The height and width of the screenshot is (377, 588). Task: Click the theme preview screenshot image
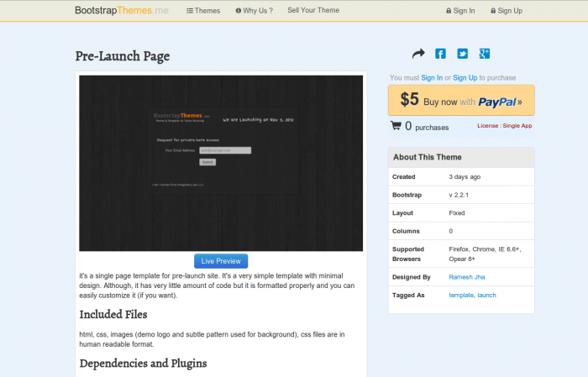221,163
